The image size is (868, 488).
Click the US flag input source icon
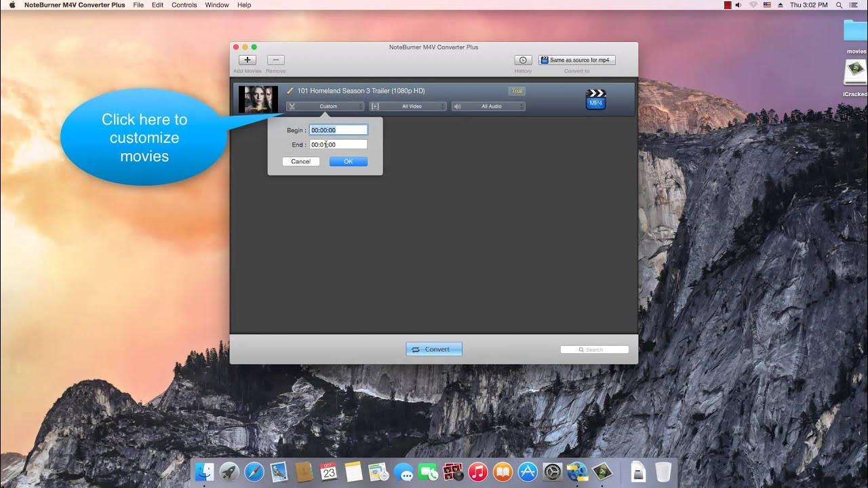(x=768, y=5)
